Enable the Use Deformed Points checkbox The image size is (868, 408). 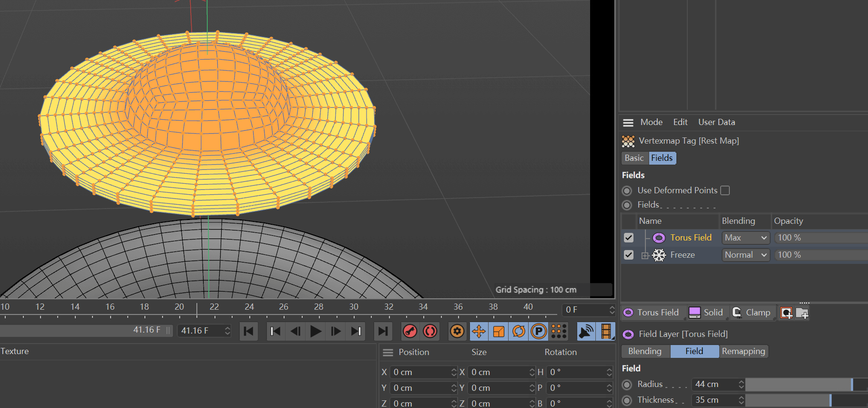725,190
